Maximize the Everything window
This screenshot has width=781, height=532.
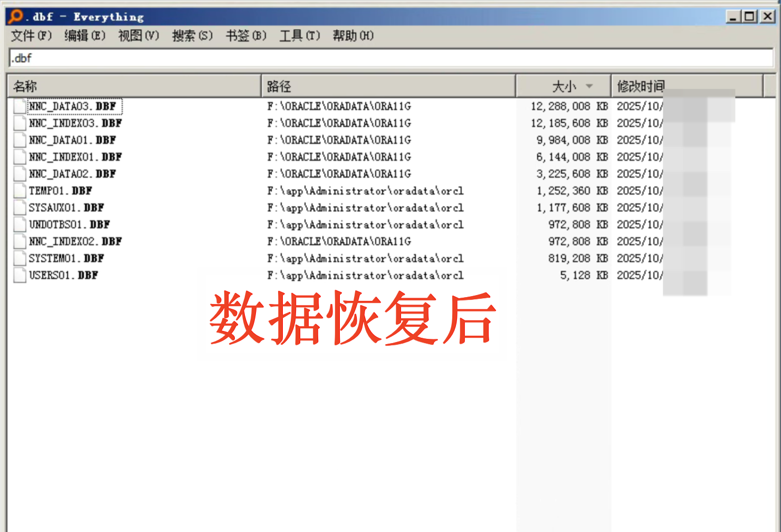[x=749, y=16]
